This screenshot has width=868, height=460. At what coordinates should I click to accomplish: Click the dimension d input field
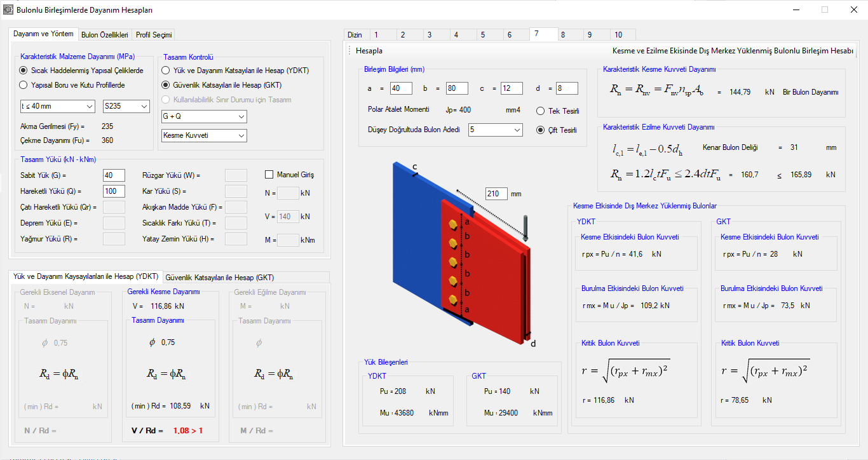coord(567,88)
